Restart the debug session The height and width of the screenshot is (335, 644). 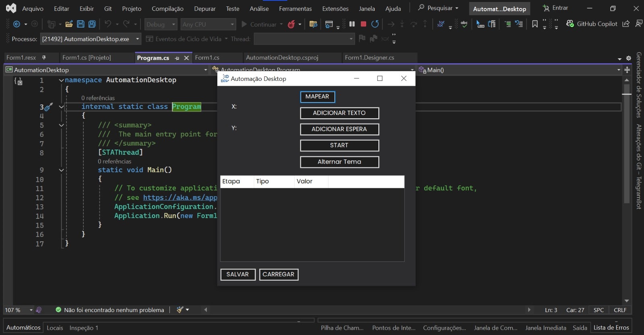point(375,24)
